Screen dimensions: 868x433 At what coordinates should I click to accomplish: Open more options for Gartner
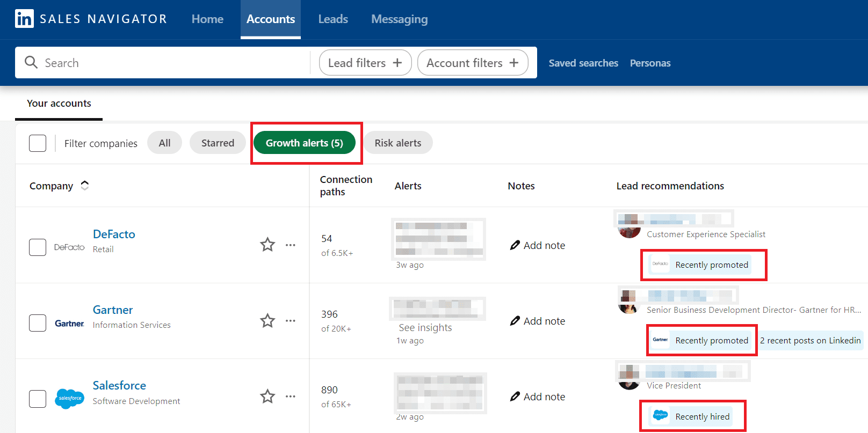click(291, 321)
